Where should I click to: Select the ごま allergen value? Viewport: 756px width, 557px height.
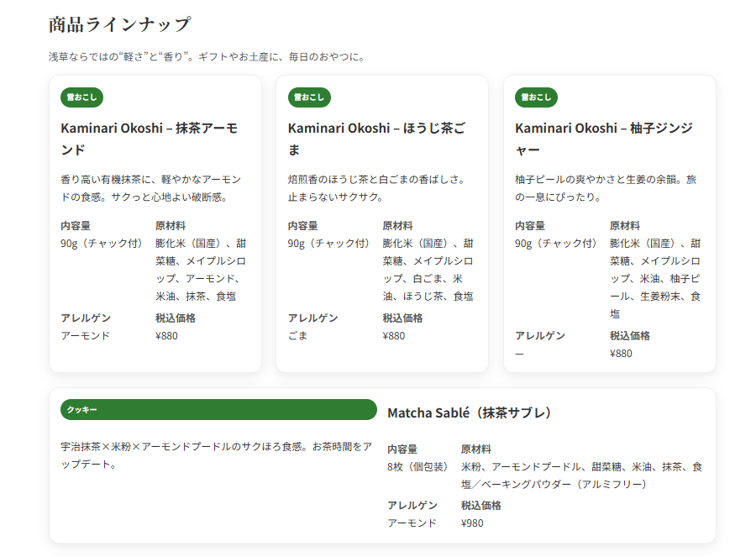(297, 335)
